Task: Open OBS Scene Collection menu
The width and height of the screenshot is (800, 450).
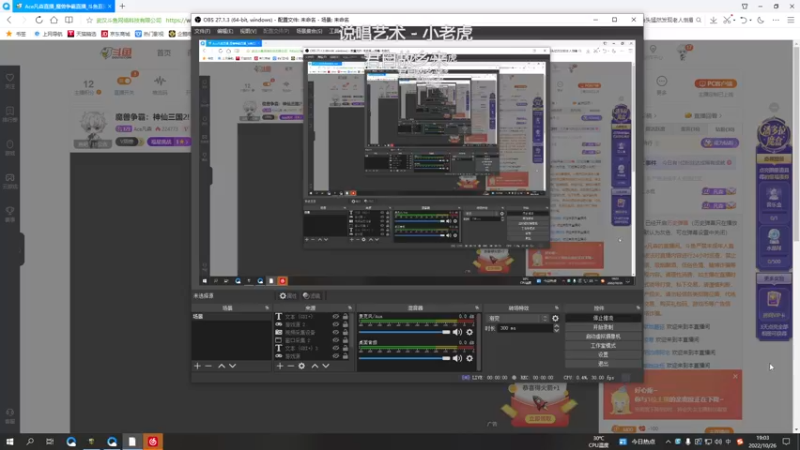Action: pos(309,31)
